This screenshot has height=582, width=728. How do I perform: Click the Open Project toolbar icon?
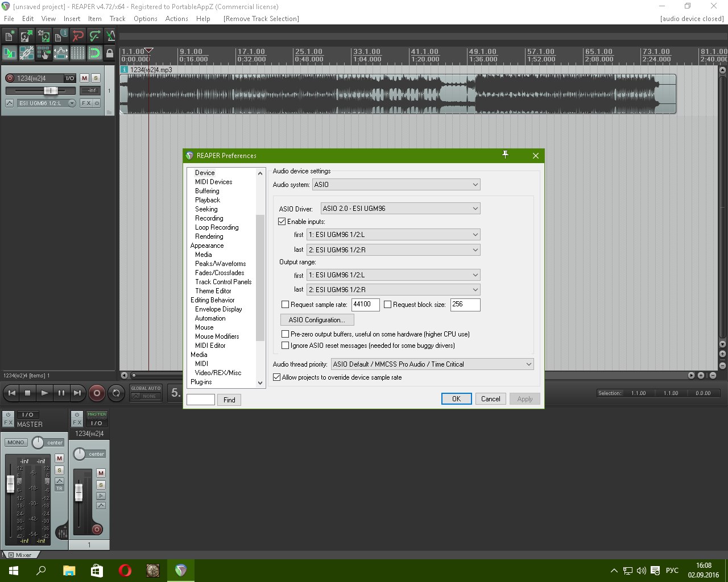pyautogui.click(x=26, y=36)
